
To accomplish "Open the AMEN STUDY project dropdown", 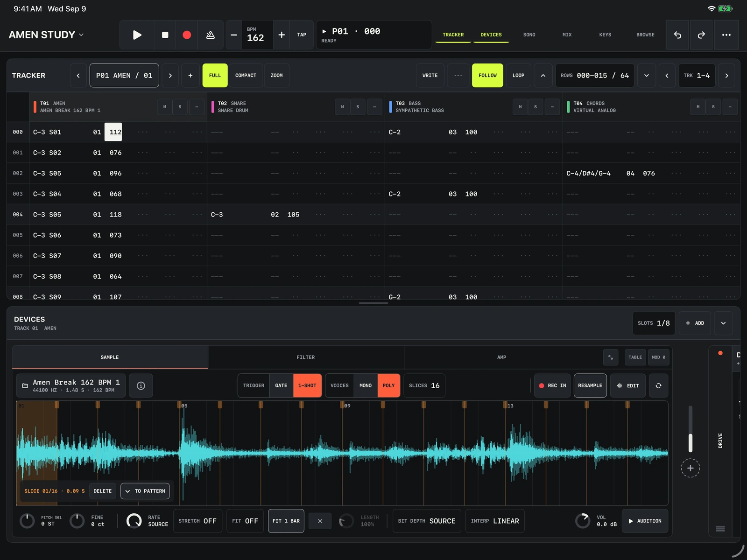I will (46, 35).
